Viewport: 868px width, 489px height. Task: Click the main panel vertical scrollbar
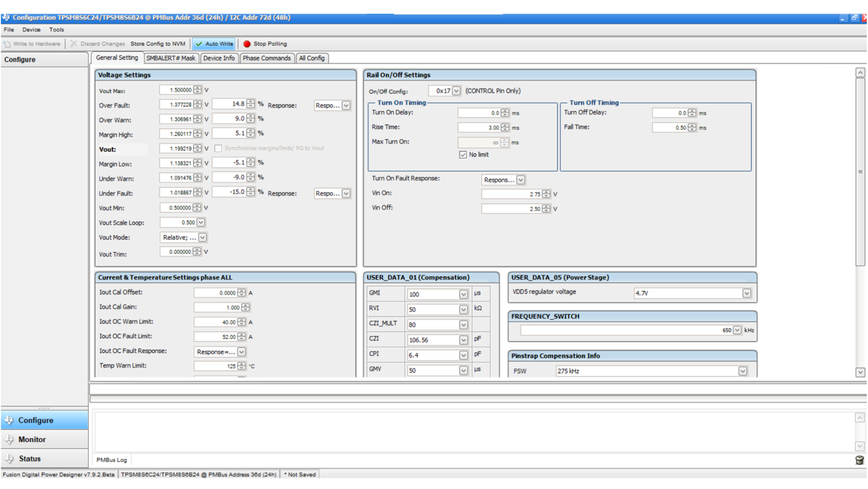click(860, 172)
